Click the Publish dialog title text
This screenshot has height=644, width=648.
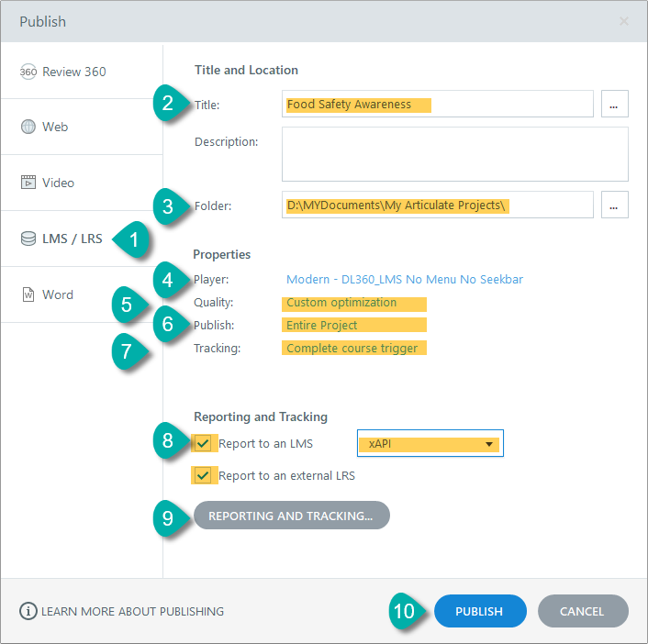[x=42, y=21]
